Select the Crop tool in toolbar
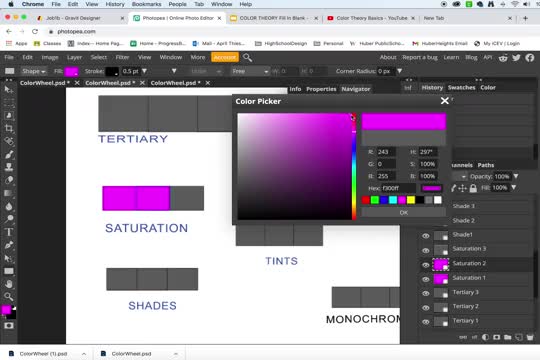 click(9, 128)
